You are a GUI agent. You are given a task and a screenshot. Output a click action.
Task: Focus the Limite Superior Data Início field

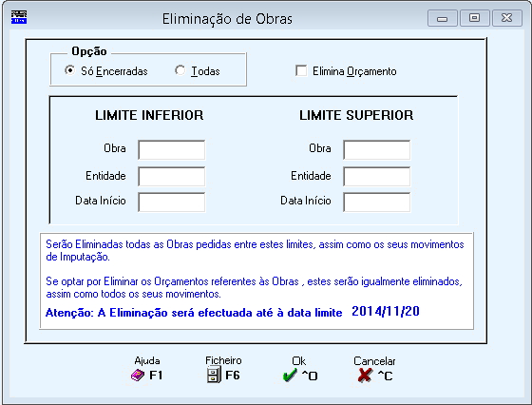(x=376, y=202)
